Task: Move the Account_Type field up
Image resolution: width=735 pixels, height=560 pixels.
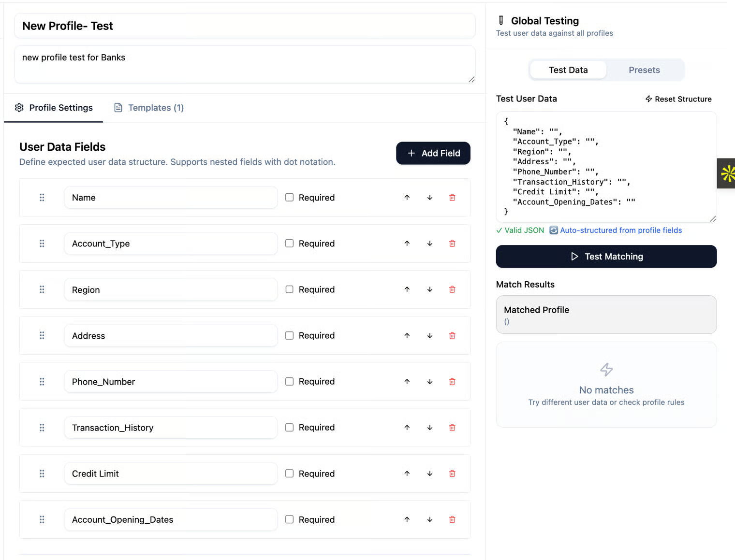Action: point(407,244)
